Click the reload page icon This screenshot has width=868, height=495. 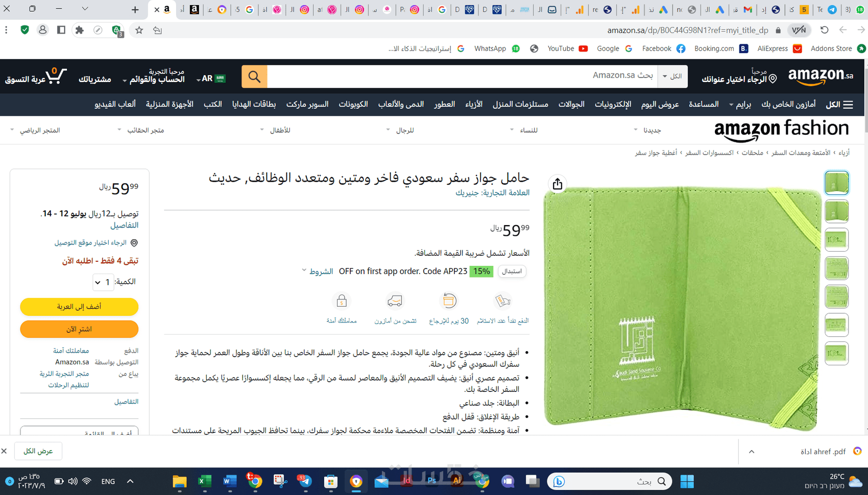(824, 30)
